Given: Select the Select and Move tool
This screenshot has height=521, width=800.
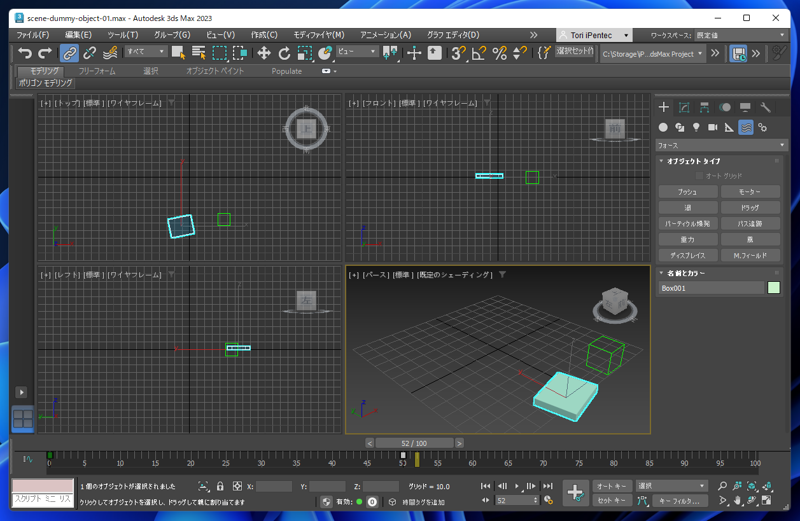Looking at the screenshot, I should (x=264, y=53).
